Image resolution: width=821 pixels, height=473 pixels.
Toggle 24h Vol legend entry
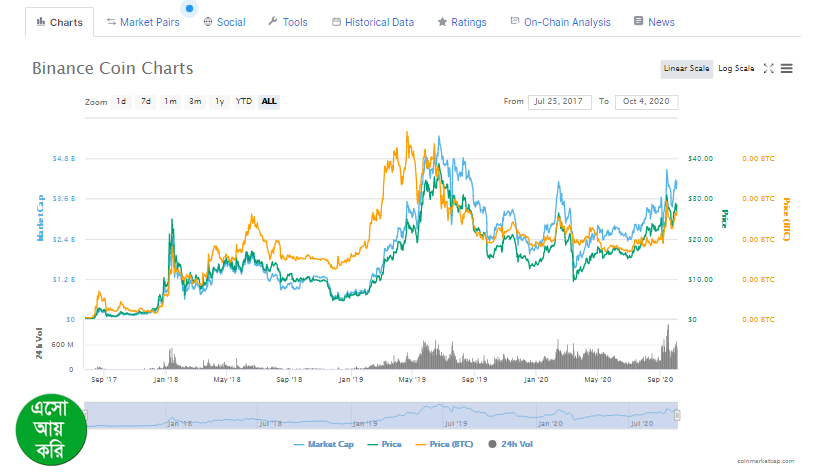(510, 443)
